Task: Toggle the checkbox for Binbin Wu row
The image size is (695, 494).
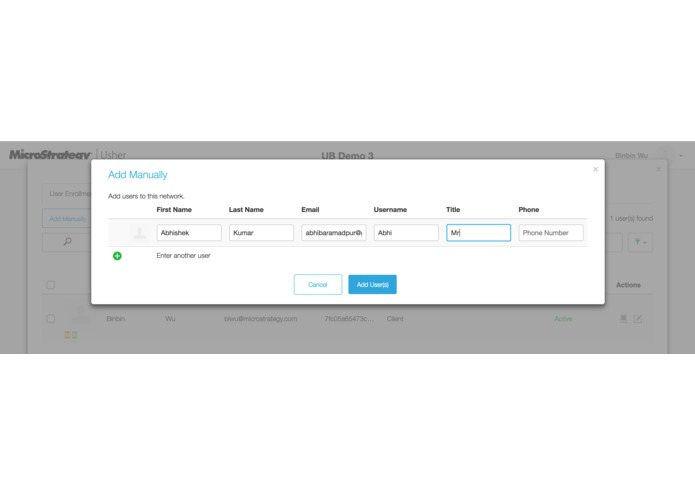Action: coord(51,319)
